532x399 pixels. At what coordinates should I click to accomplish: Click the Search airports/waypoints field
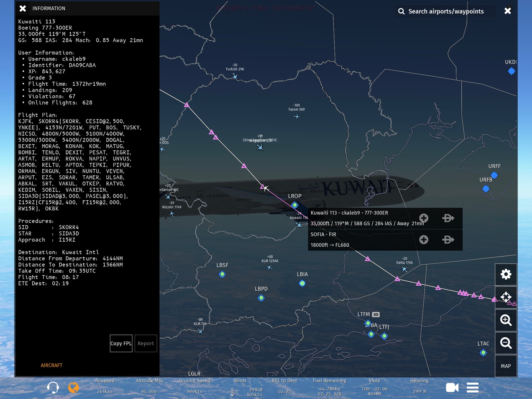pos(446,11)
